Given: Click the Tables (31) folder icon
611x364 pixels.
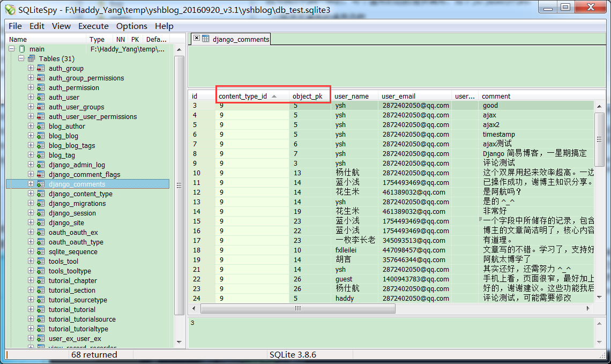Looking at the screenshot, I should coord(32,58).
